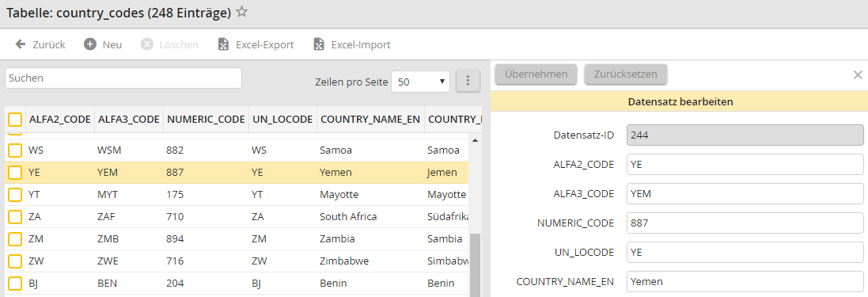The width and height of the screenshot is (868, 297).
Task: Click the Übernehmen button
Action: click(536, 74)
